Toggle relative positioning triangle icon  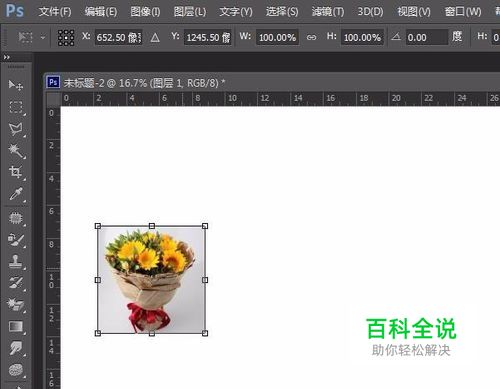[155, 38]
